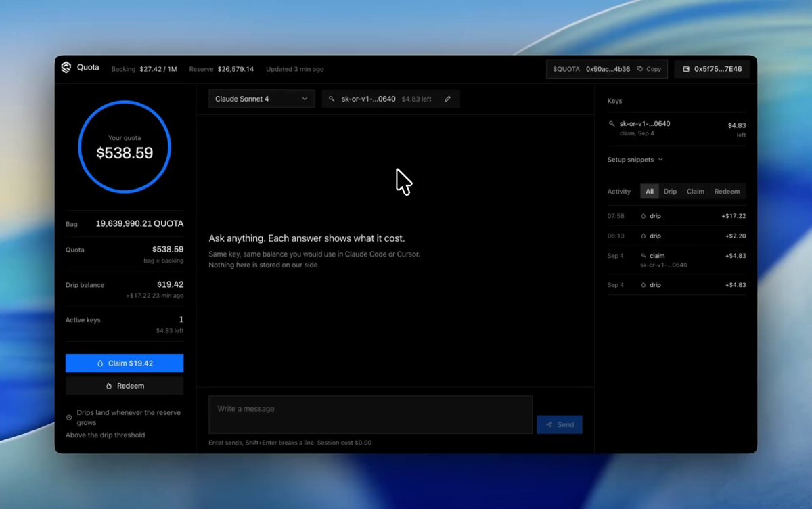Switch to the Redeem activity tab

[727, 192]
